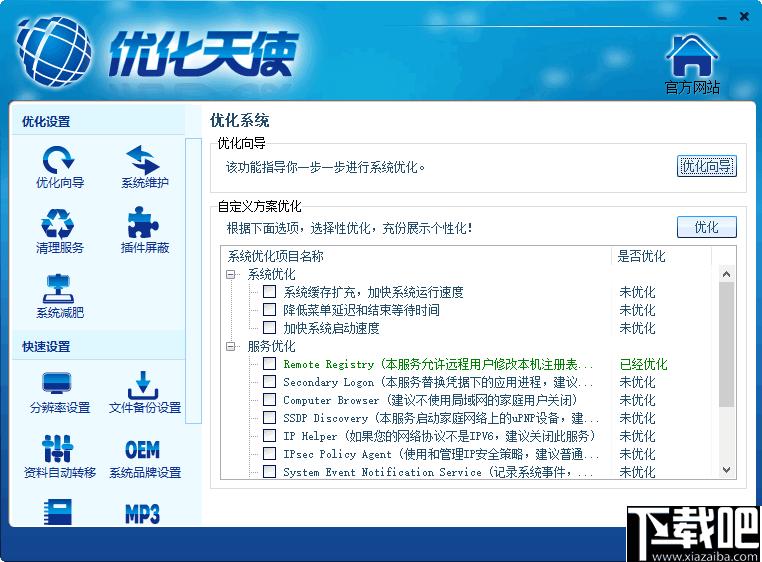Toggle System Event Notification Service checkbox
Image resolution: width=762 pixels, height=562 pixels.
pos(269,472)
